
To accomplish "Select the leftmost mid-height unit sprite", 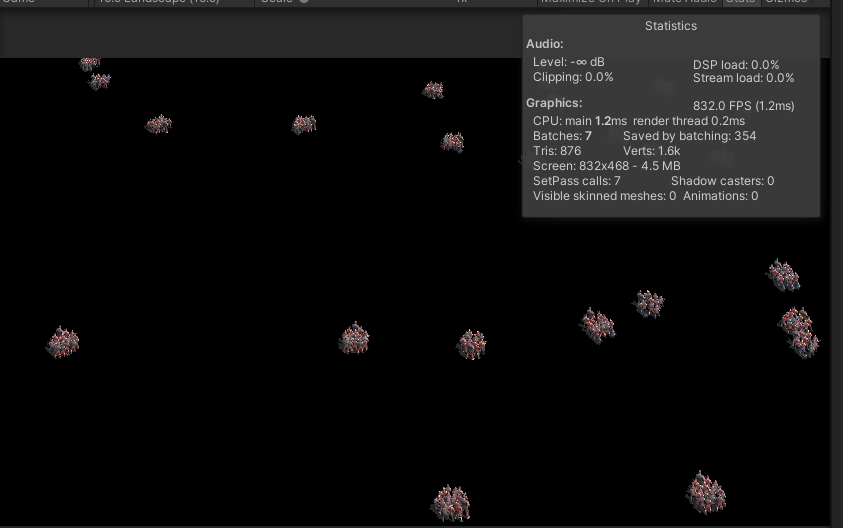I will coord(63,342).
